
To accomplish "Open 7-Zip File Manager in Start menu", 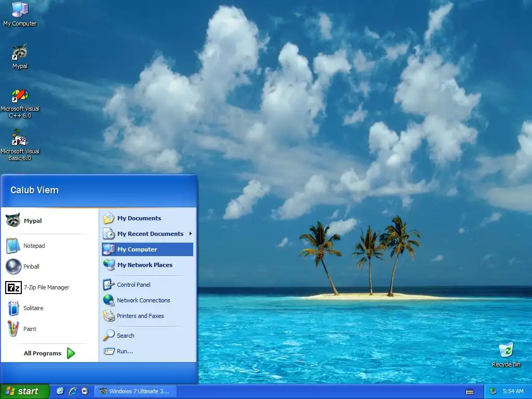I will pos(49,287).
